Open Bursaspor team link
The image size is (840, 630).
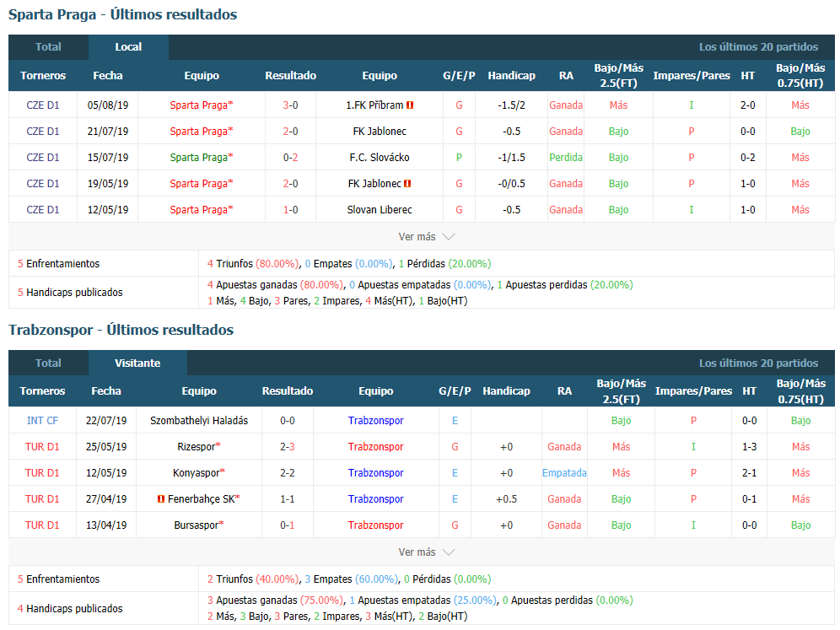click(x=196, y=525)
